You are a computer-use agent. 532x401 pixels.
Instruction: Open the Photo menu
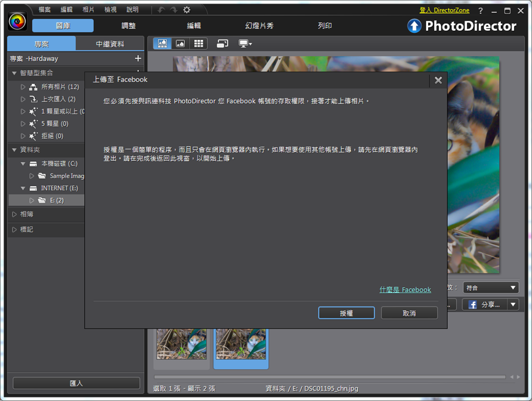point(88,9)
